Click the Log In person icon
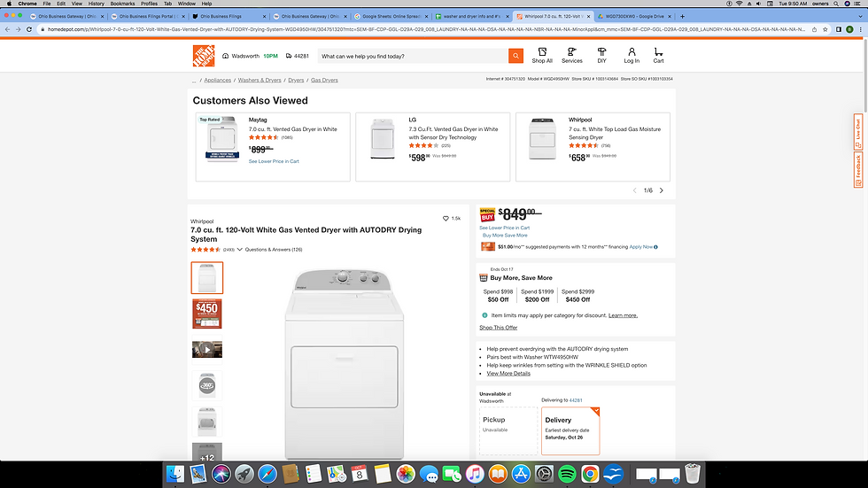 632,55
